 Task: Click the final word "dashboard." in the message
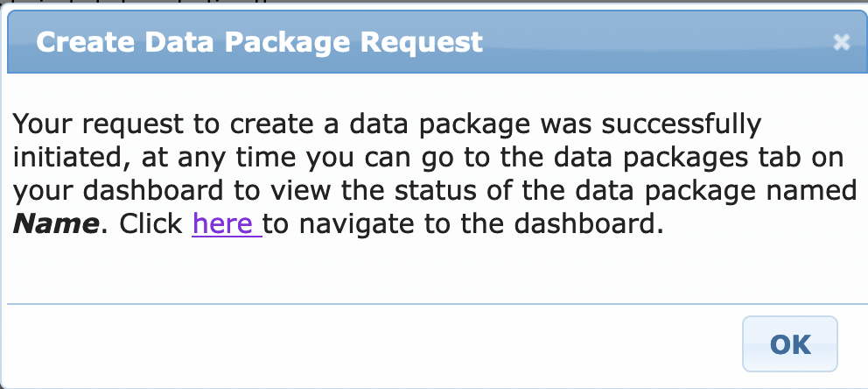[589, 223]
